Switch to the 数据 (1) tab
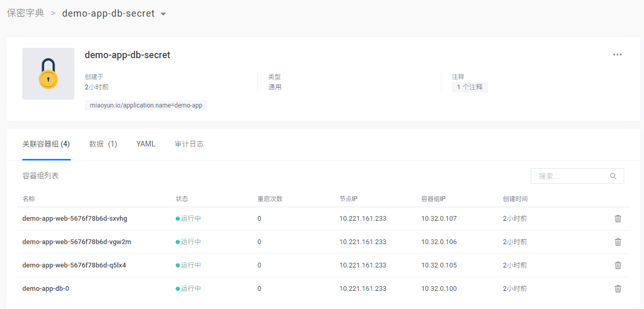644x309 pixels. click(103, 144)
